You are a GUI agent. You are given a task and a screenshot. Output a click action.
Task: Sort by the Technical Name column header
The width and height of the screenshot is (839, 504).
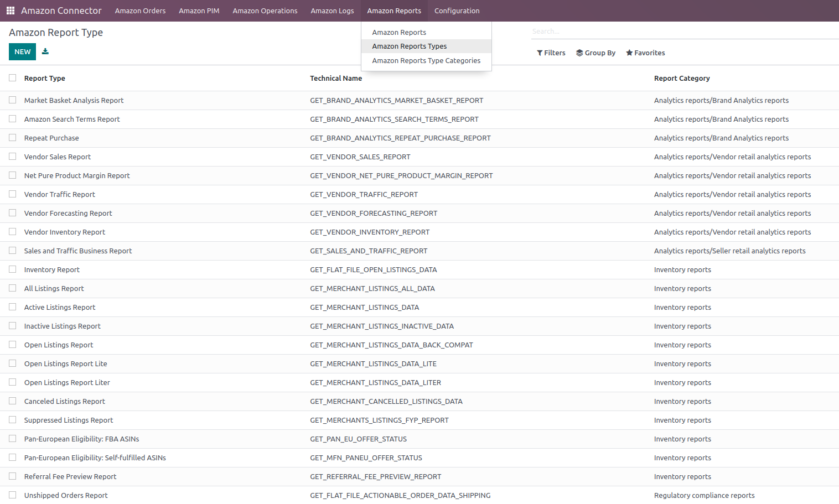coord(336,79)
